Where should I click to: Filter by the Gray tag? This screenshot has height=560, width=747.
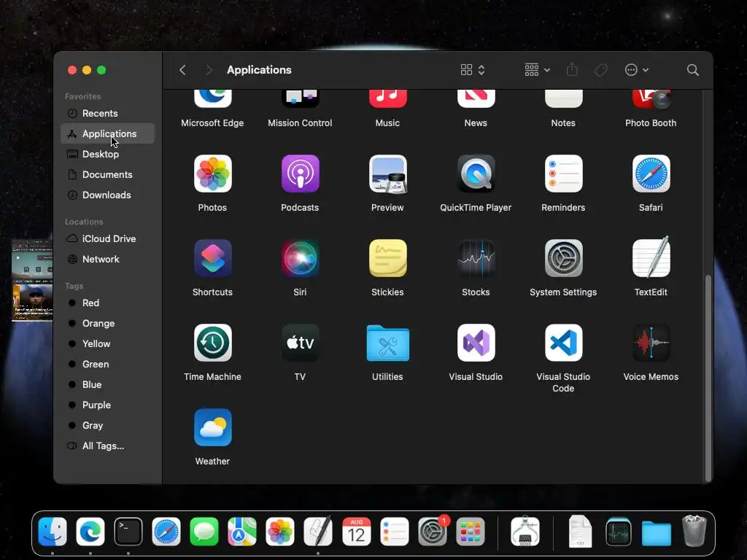(108, 426)
